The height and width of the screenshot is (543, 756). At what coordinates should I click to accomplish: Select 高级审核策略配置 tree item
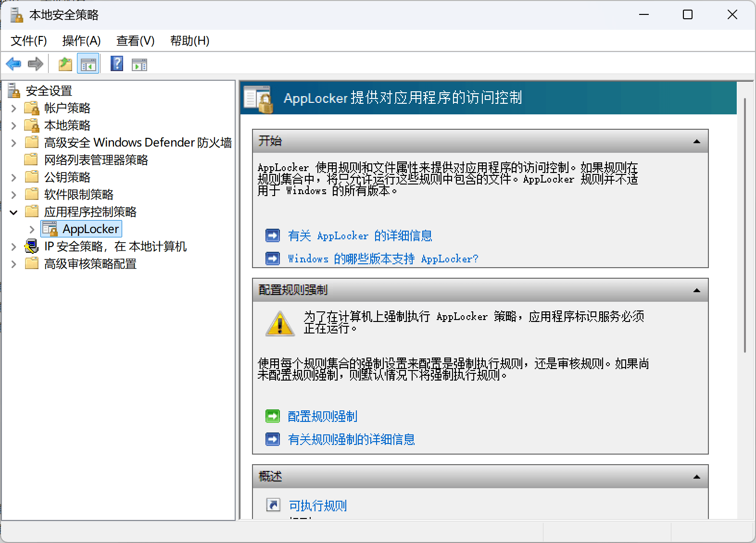point(90,264)
